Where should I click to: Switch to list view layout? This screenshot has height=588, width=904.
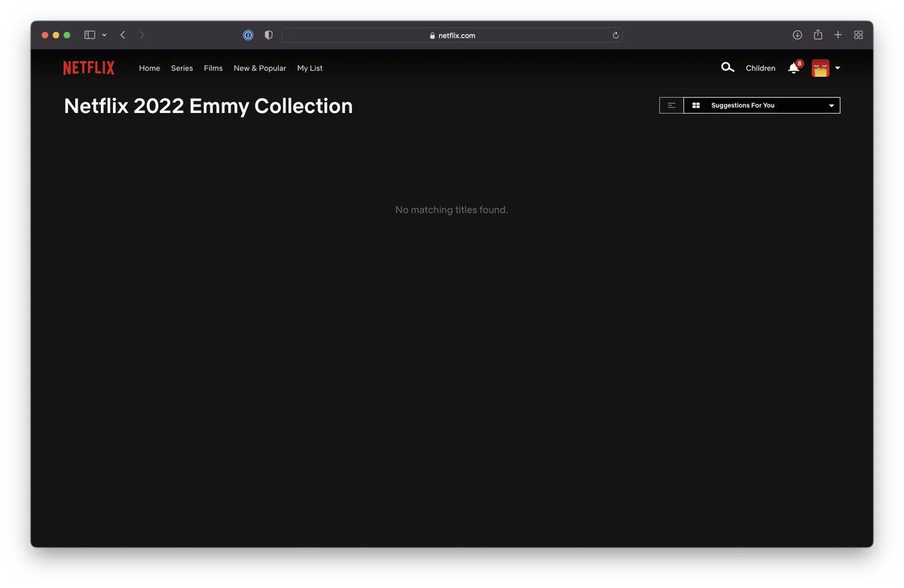click(x=671, y=105)
